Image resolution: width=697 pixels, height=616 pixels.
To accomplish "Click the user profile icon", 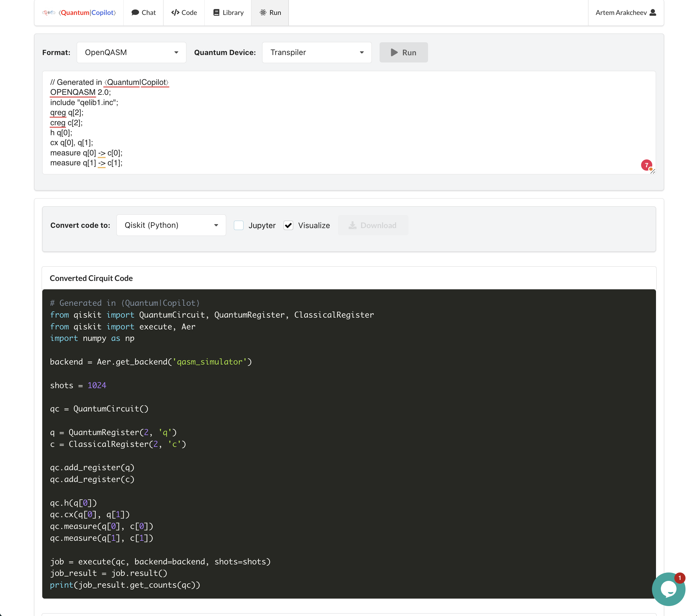I will point(653,13).
